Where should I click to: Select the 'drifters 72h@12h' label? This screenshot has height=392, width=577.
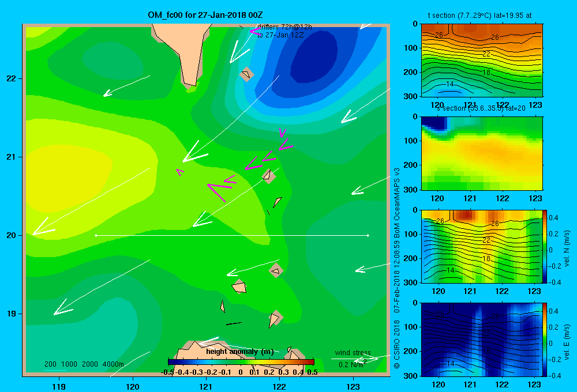tap(285, 27)
